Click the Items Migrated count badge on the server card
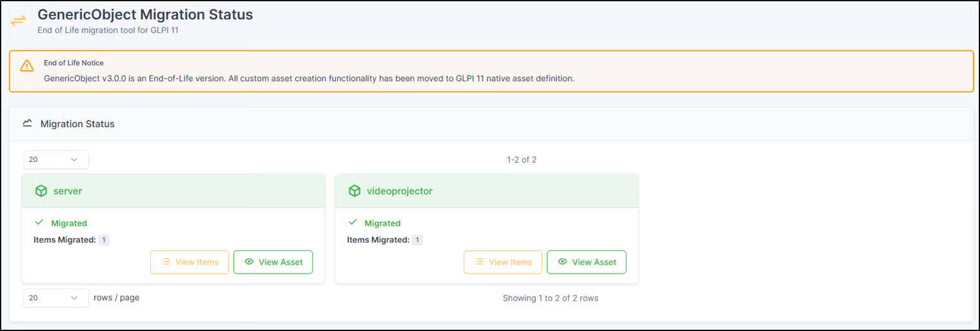Viewport: 980px width, 331px height. coord(104,240)
